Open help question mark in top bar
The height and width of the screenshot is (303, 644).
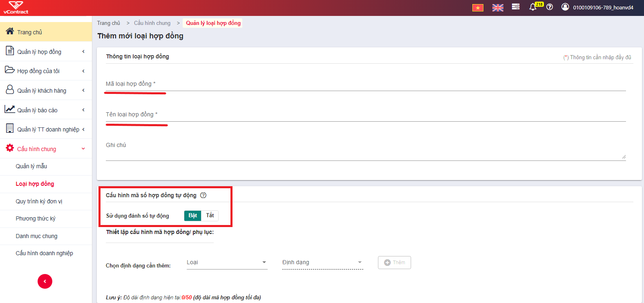[550, 7]
